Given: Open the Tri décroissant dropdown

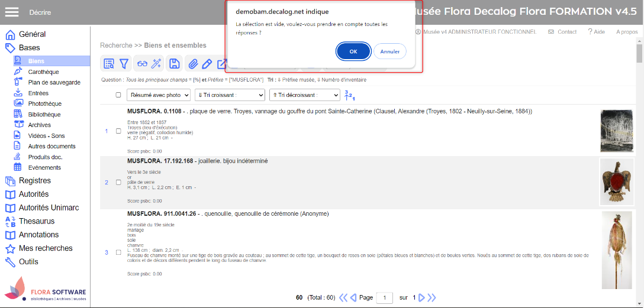Looking at the screenshot, I should pos(304,95).
